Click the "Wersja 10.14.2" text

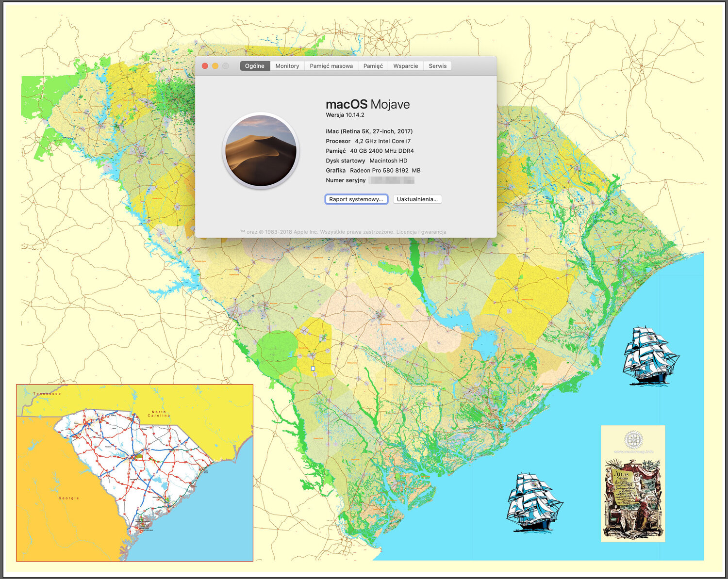(345, 115)
